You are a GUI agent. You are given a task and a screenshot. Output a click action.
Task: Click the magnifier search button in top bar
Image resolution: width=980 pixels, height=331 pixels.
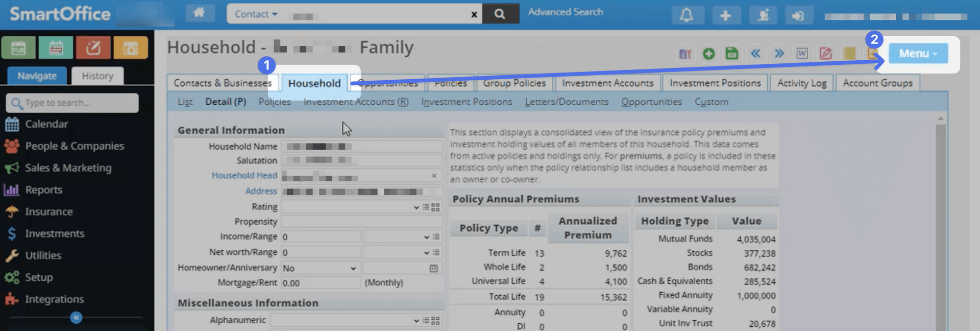coord(500,14)
